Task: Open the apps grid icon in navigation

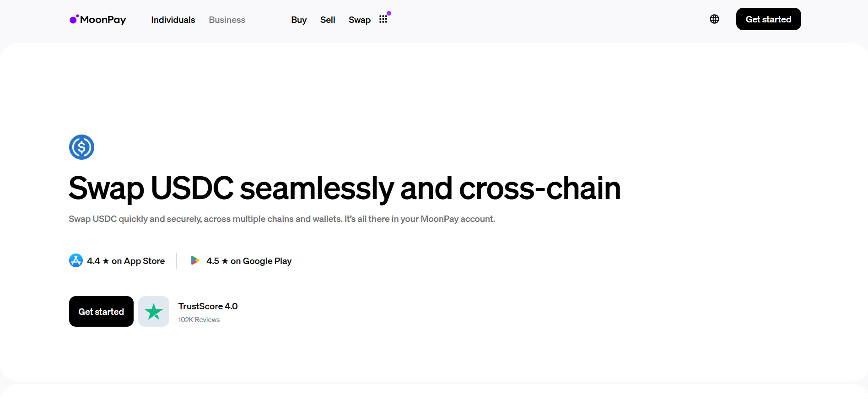Action: click(383, 19)
